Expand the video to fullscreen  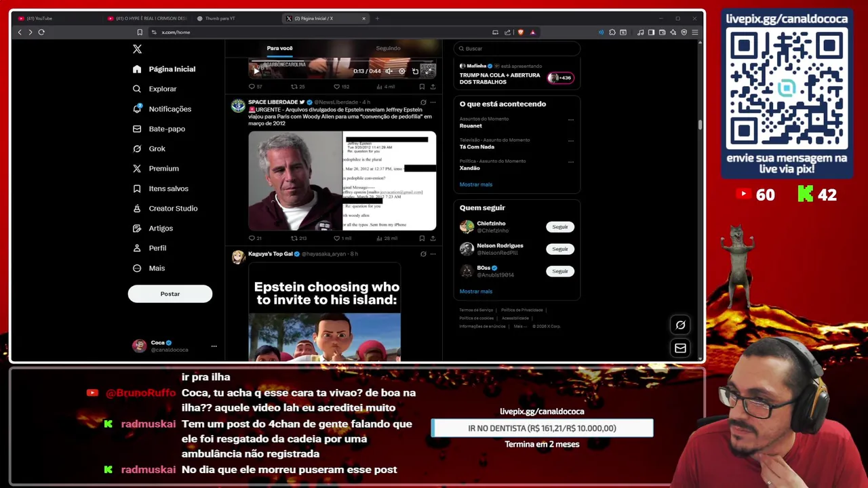coord(428,70)
